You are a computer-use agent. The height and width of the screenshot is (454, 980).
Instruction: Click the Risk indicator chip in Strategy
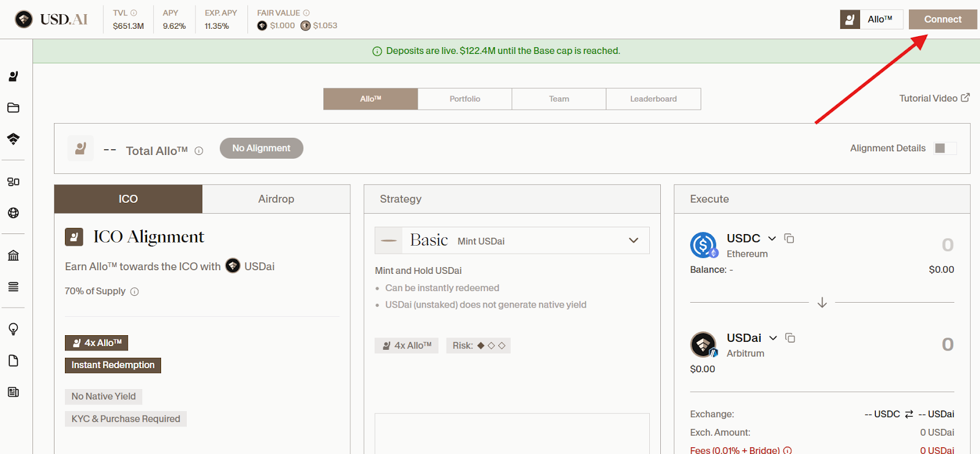point(478,346)
